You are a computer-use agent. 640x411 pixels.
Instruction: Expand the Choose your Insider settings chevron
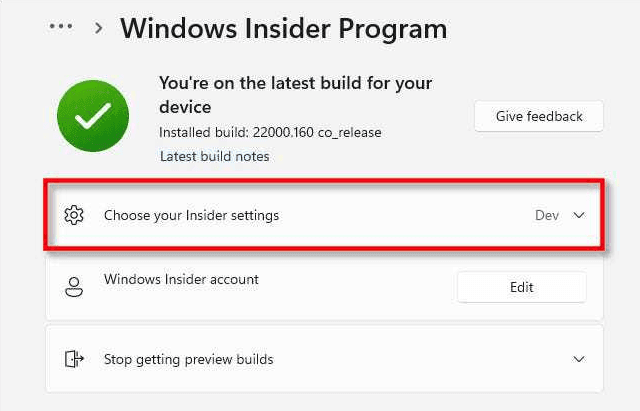(x=579, y=215)
